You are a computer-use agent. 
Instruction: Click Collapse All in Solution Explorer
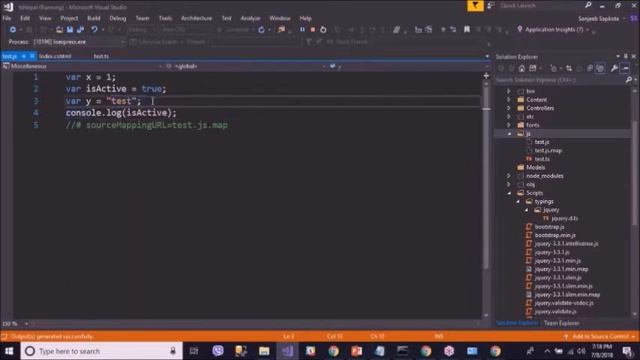(589, 69)
